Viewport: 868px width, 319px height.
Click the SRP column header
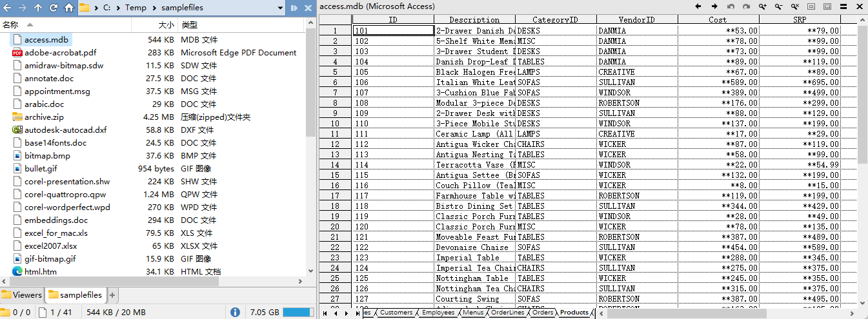click(x=800, y=19)
